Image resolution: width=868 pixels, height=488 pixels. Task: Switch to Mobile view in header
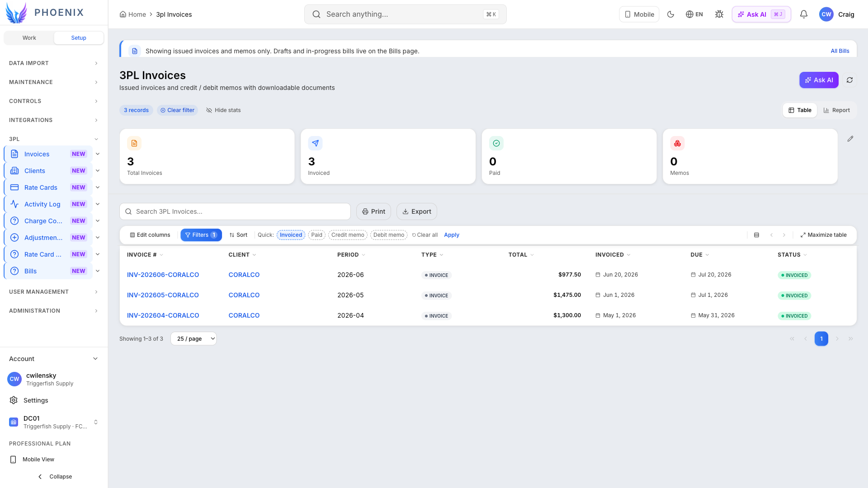(x=639, y=14)
